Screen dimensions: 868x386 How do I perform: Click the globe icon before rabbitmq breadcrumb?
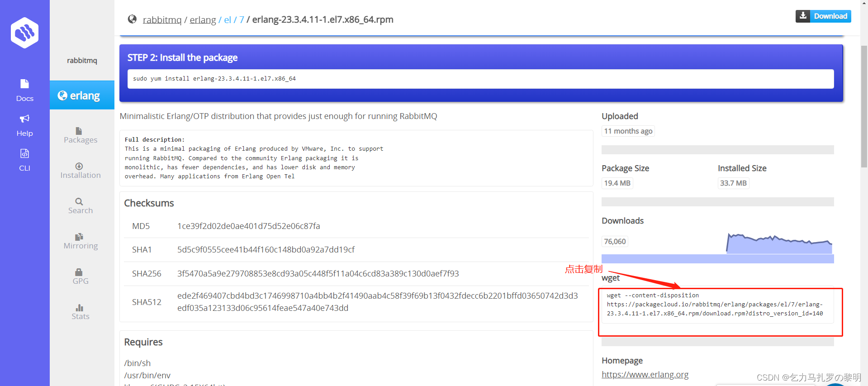click(132, 19)
